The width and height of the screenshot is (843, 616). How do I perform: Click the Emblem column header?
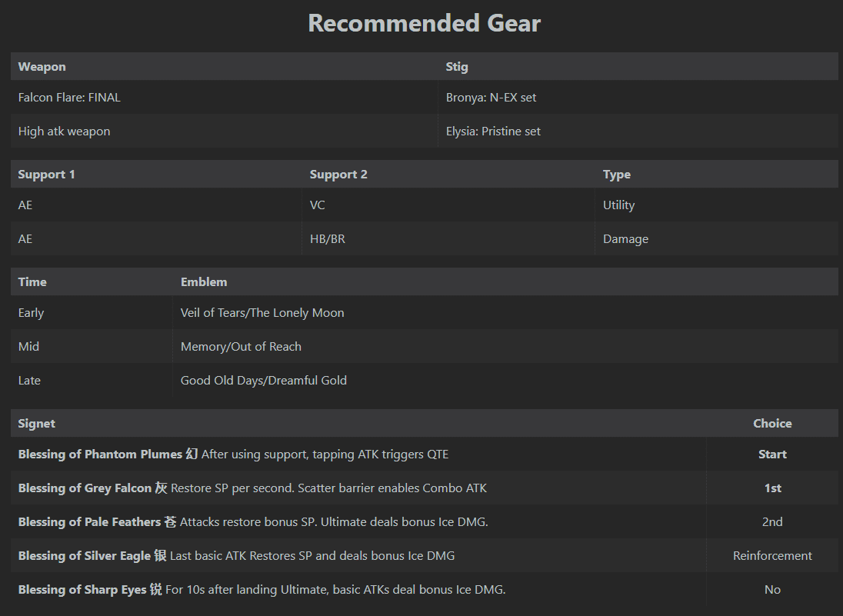point(204,282)
